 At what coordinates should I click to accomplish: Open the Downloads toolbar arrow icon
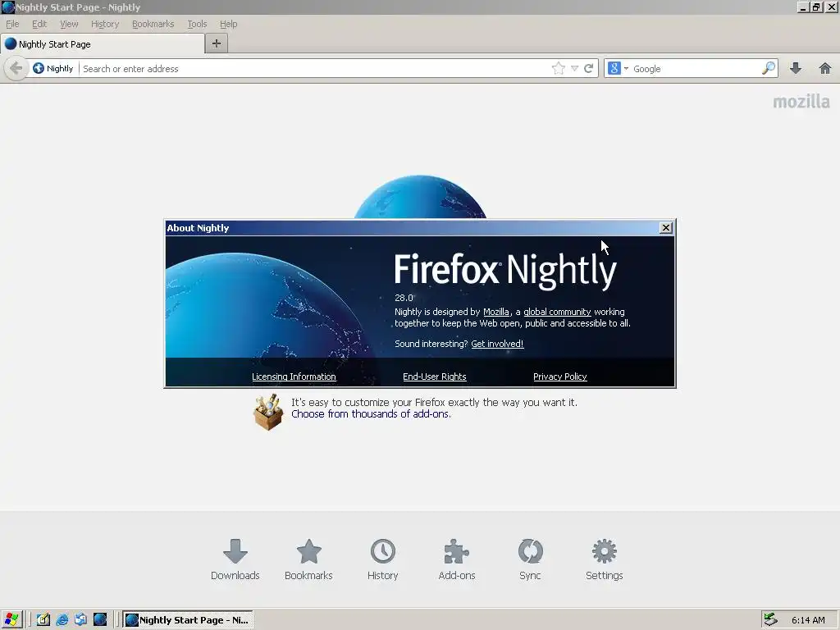796,69
